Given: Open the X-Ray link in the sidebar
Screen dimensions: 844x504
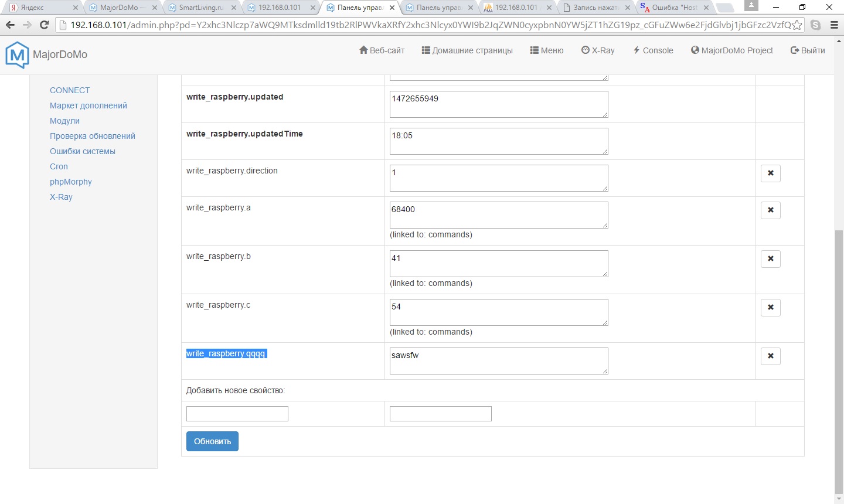Looking at the screenshot, I should point(61,197).
